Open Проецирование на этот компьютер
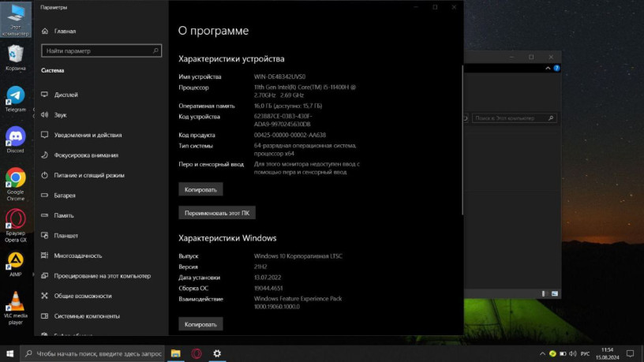 [101, 276]
